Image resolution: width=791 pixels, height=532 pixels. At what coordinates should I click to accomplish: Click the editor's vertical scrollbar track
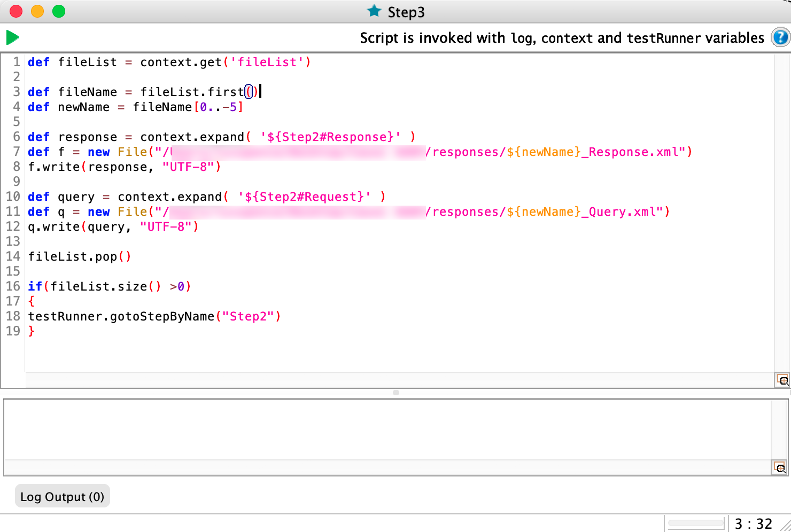[781, 213]
